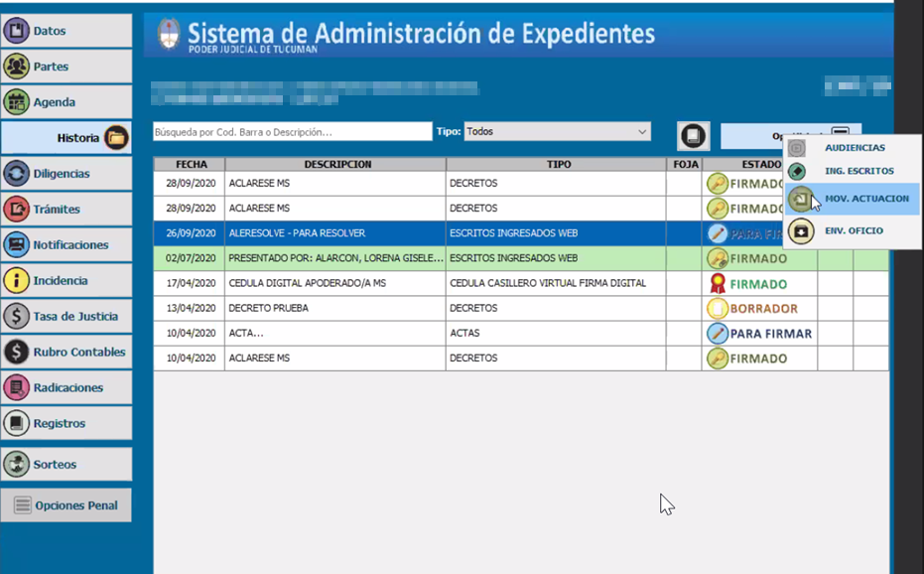Select DECRETO PRUEBA description cell
924x574 pixels.
[x=335, y=309]
